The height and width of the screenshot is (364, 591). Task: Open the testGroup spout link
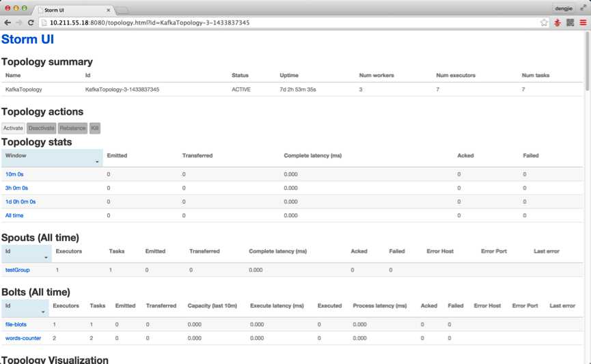point(17,270)
